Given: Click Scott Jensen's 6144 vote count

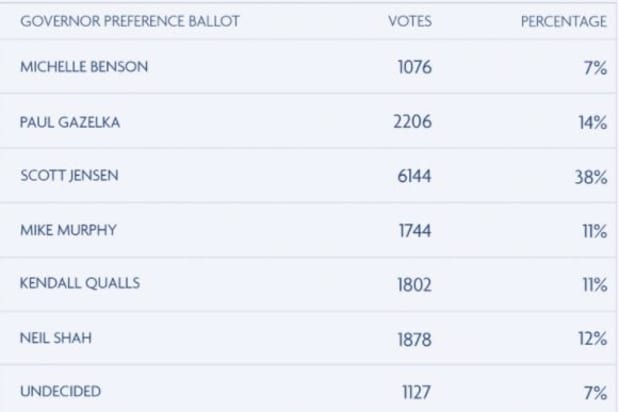Looking at the screenshot, I should [413, 177].
